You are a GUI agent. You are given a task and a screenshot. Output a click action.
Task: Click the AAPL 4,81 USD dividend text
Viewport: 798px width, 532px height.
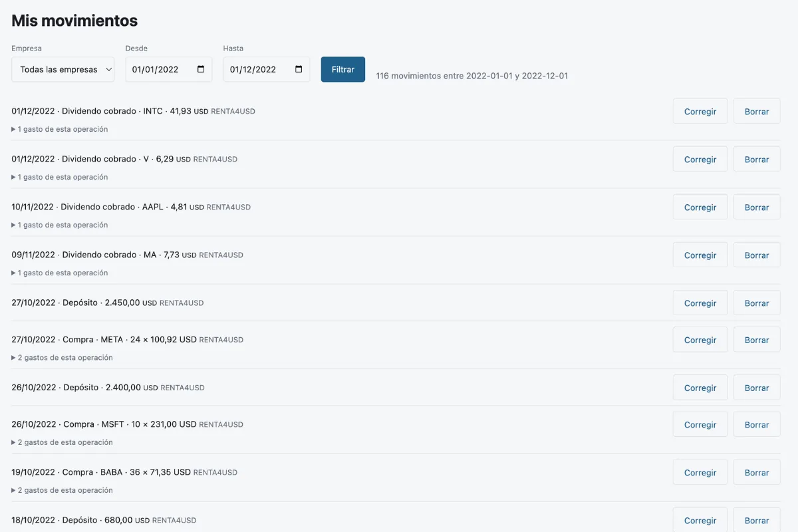coord(131,207)
